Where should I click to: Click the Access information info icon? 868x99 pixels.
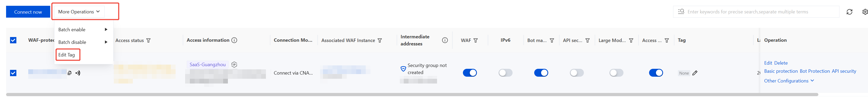234,40
